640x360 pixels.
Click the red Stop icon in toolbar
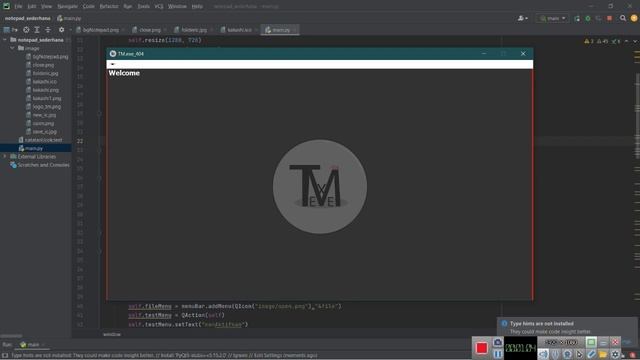pyautogui.click(x=609, y=18)
